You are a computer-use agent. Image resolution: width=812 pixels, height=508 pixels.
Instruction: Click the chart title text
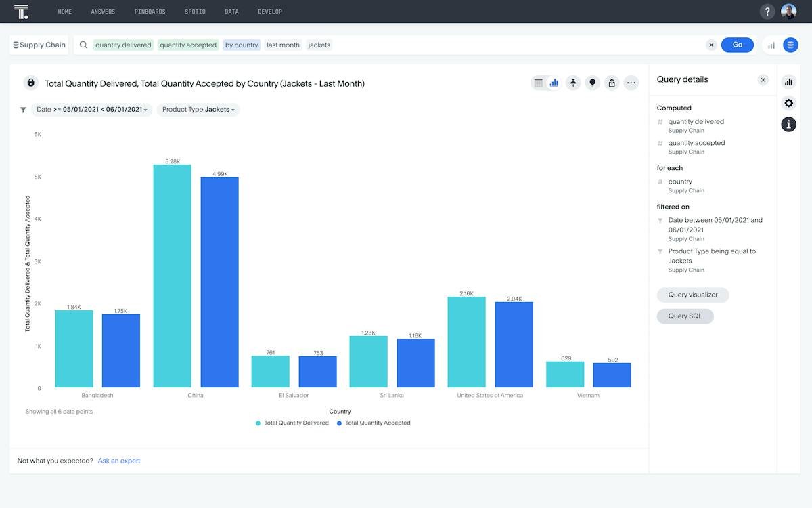point(204,83)
